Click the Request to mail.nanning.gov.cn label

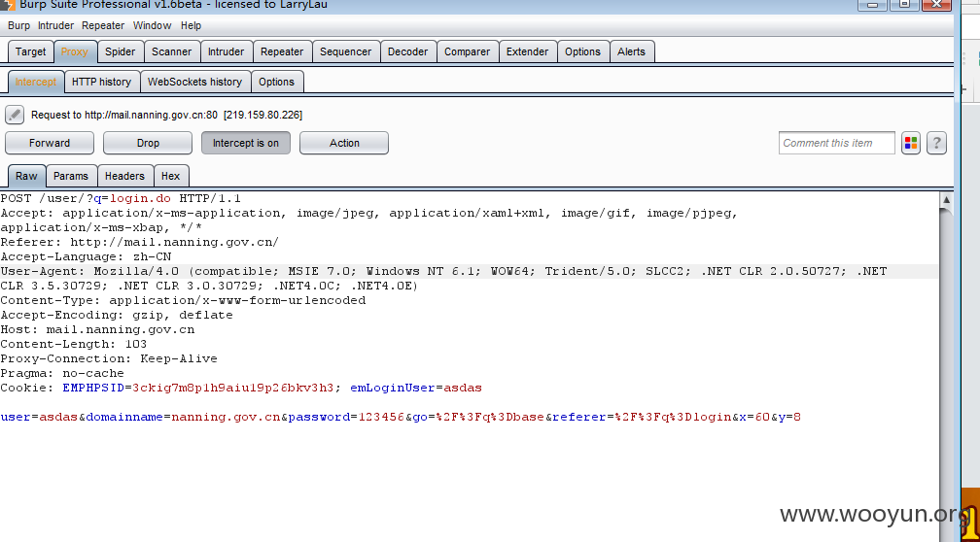pyautogui.click(x=167, y=115)
